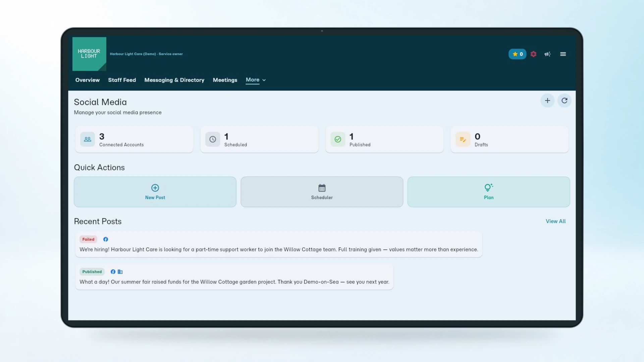Click the Facebook icon on the published post

tap(113, 272)
